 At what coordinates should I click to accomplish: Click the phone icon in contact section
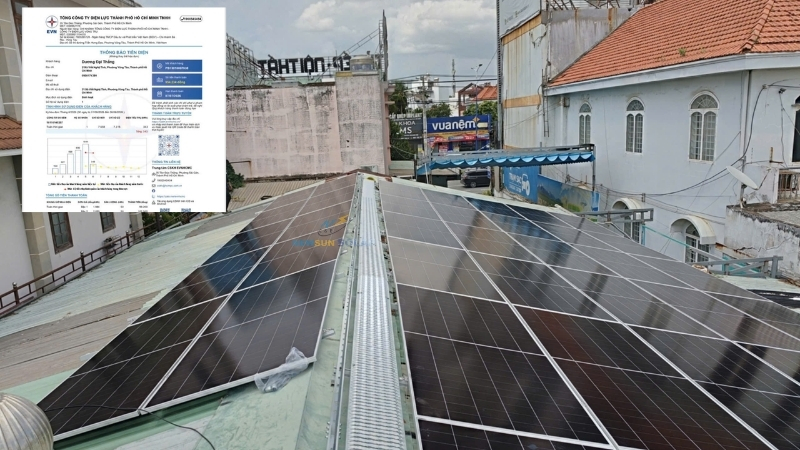(x=154, y=180)
